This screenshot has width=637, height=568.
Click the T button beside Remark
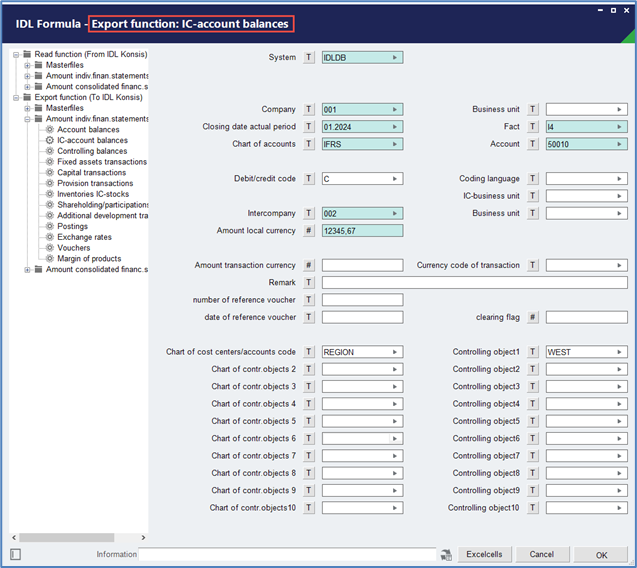[309, 282]
